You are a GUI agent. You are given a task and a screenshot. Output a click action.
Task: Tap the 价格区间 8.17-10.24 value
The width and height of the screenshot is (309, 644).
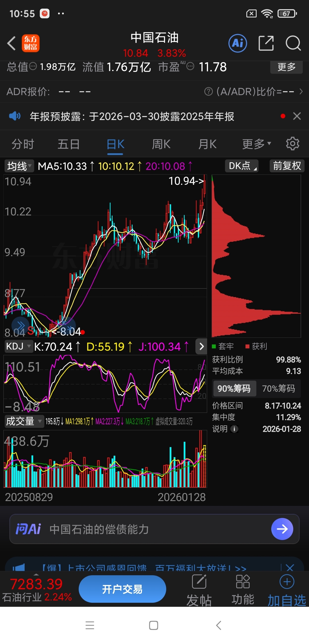click(283, 406)
